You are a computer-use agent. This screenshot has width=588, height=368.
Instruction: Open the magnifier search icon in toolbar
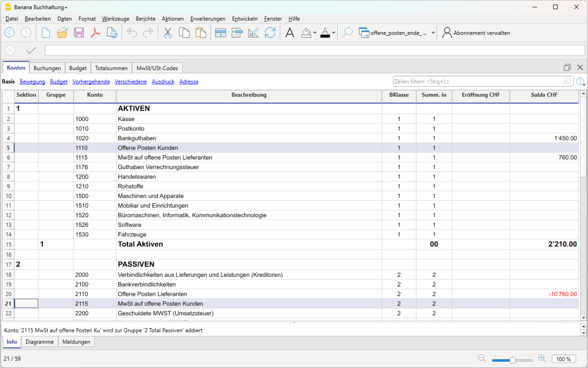tap(347, 33)
